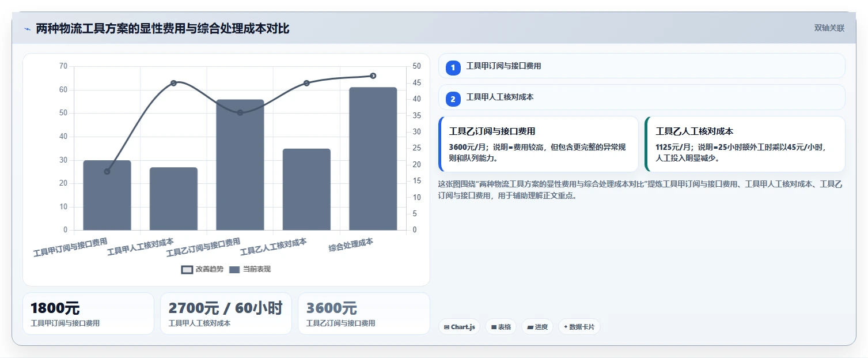Viewport: 868px width, 358px height.
Task: Click the 改善趋势 legend color box
Action: (187, 270)
